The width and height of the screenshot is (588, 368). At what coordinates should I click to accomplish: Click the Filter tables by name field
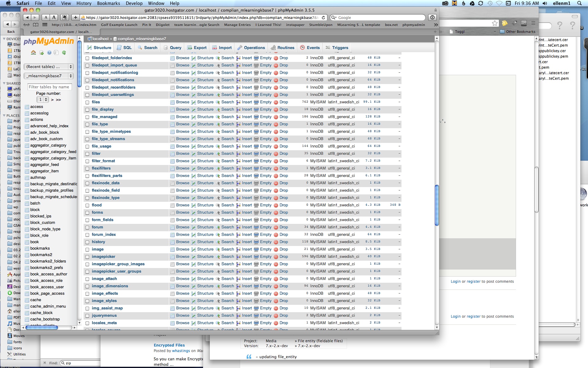(49, 87)
